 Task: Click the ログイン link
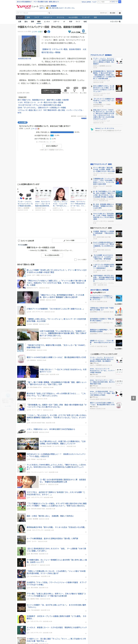(42, 8)
